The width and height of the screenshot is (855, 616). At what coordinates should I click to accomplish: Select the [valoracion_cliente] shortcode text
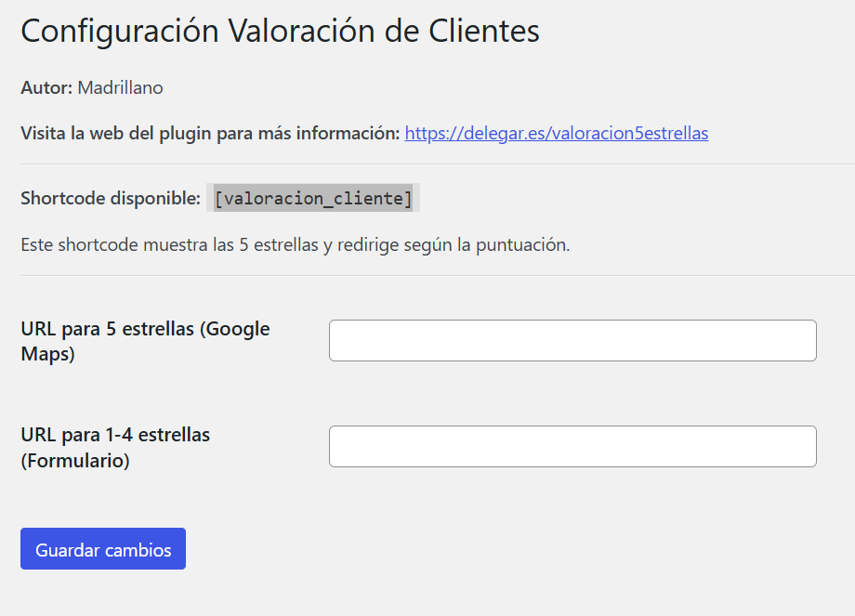[x=313, y=198]
